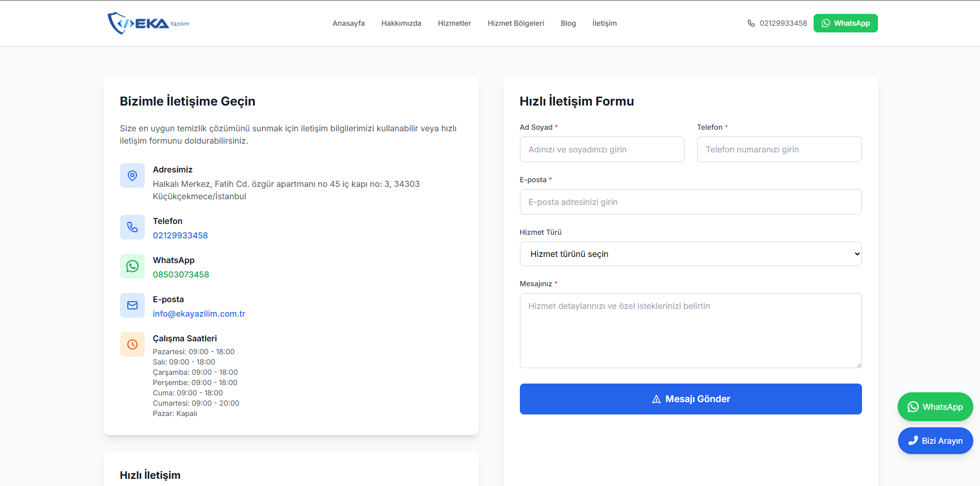
Task: Click the location pin icon beside Adresimiz
Action: tap(132, 176)
